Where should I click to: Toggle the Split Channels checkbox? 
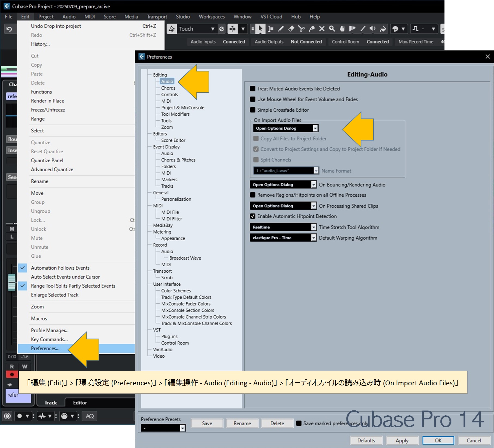click(256, 160)
